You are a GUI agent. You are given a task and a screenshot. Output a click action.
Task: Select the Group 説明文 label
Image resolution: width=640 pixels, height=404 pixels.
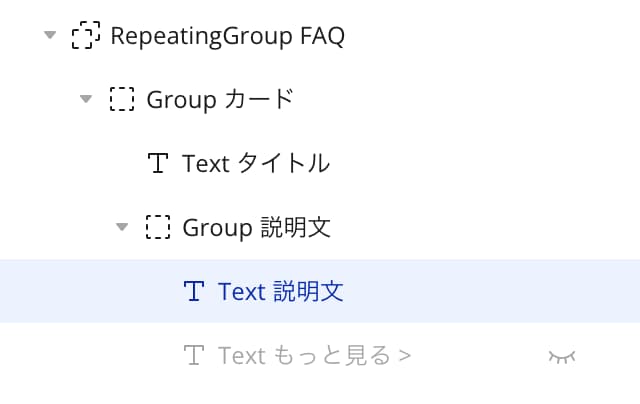[256, 227]
